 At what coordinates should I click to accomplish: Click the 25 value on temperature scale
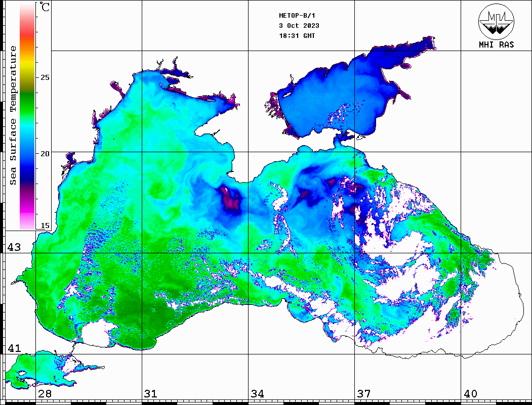pyautogui.click(x=45, y=77)
